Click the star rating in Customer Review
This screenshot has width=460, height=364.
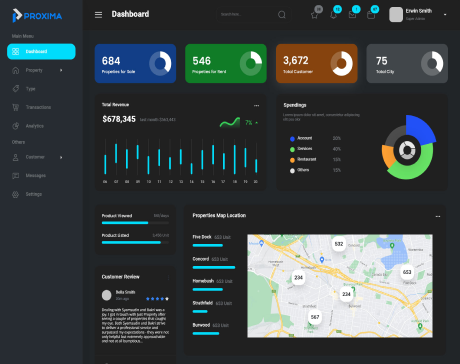pyautogui.click(x=157, y=299)
